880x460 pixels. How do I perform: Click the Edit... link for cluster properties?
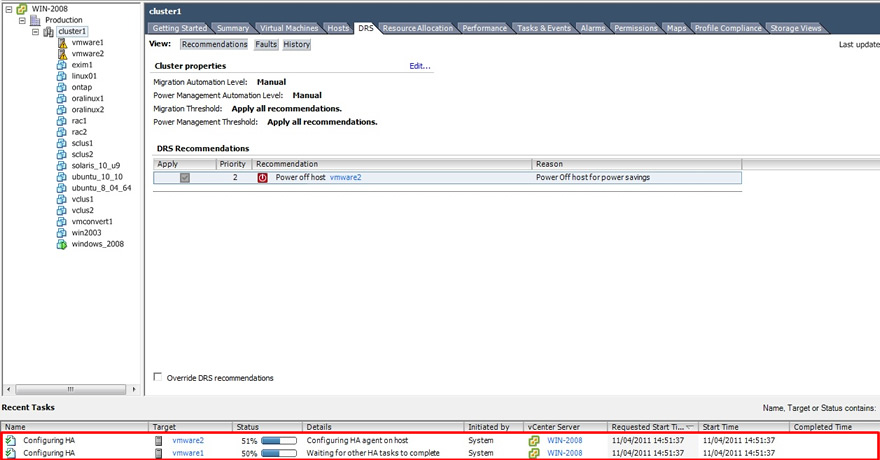coord(420,66)
